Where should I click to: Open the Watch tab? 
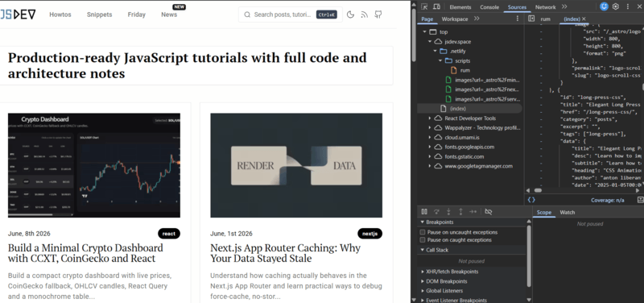pos(568,213)
